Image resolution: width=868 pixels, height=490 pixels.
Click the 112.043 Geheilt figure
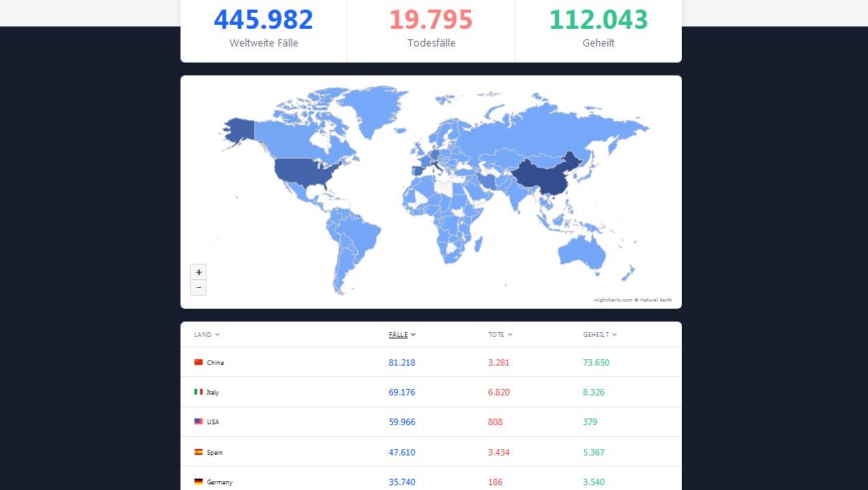coord(598,20)
